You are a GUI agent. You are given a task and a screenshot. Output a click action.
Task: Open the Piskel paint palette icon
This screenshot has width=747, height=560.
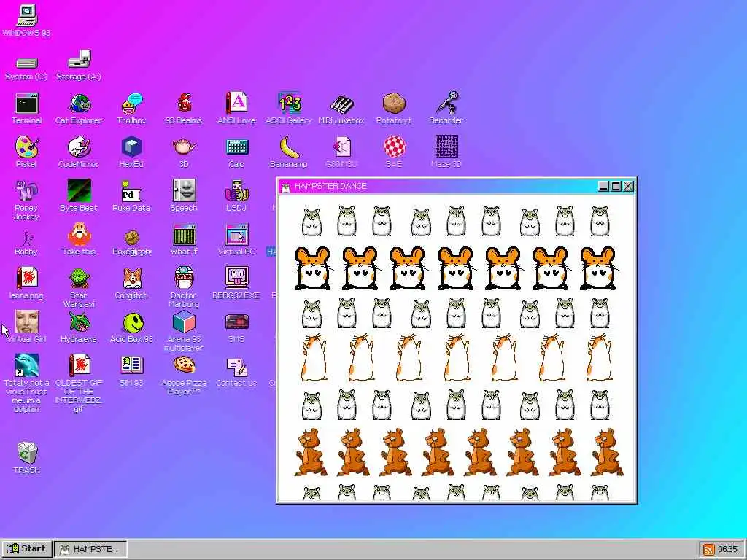pyautogui.click(x=27, y=147)
